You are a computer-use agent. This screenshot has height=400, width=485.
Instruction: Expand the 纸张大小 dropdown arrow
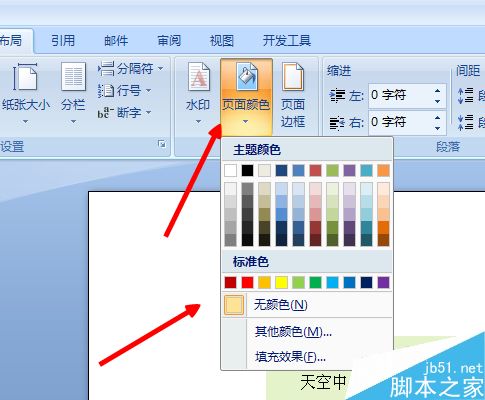[x=26, y=122]
